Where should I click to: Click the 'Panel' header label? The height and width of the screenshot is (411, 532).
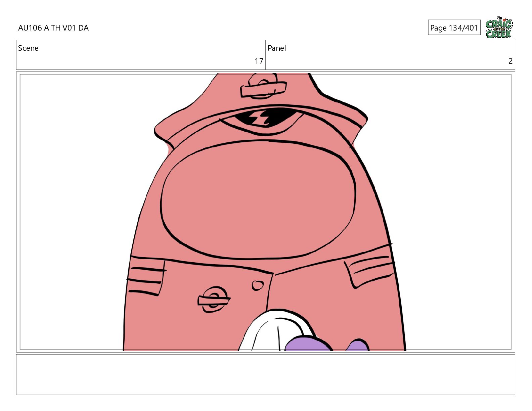[x=277, y=48]
